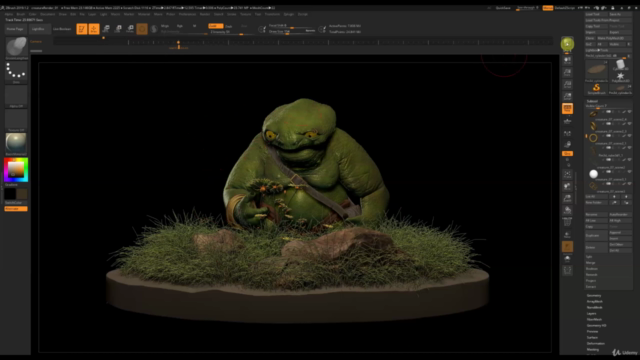Click the AAHalf shelf icon

click(567, 96)
